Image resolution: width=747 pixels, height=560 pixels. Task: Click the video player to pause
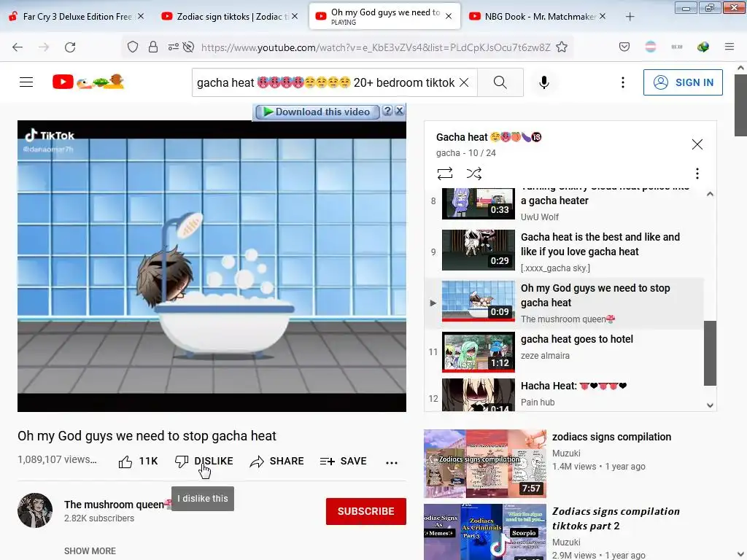(x=212, y=266)
